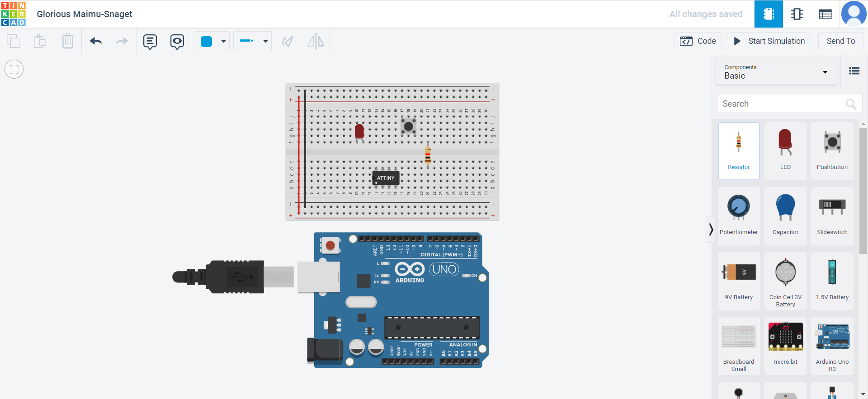Select the black wire on breadboard
This screenshot has height=399, width=868.
click(305, 148)
